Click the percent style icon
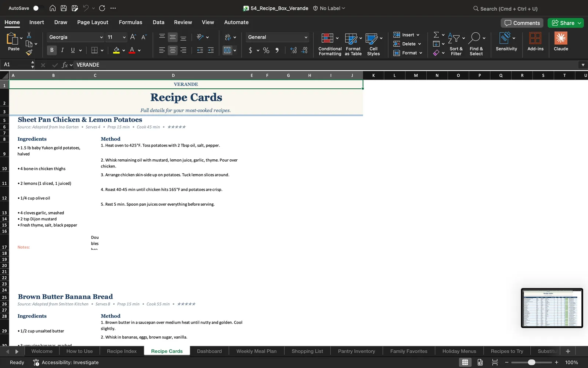This screenshot has width=588, height=368. coord(266,50)
